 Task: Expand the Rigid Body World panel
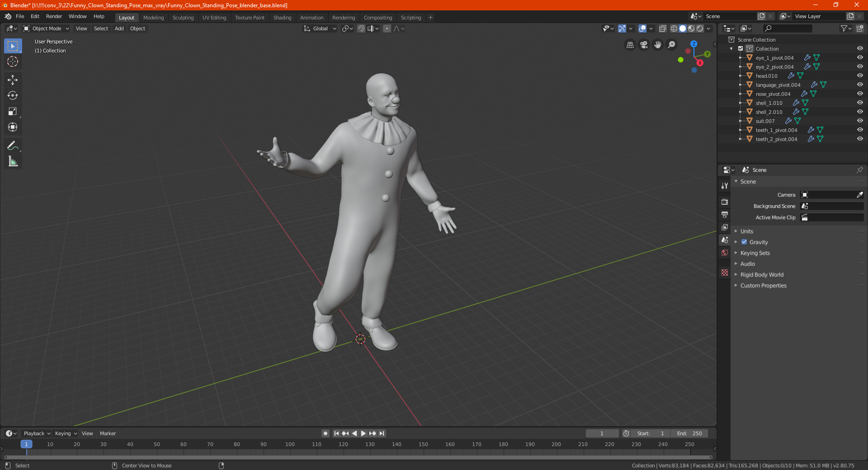click(762, 274)
